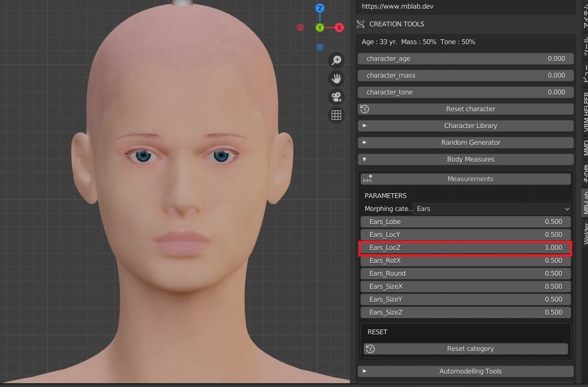Open the Morphing category Ears dropdown

492,209
